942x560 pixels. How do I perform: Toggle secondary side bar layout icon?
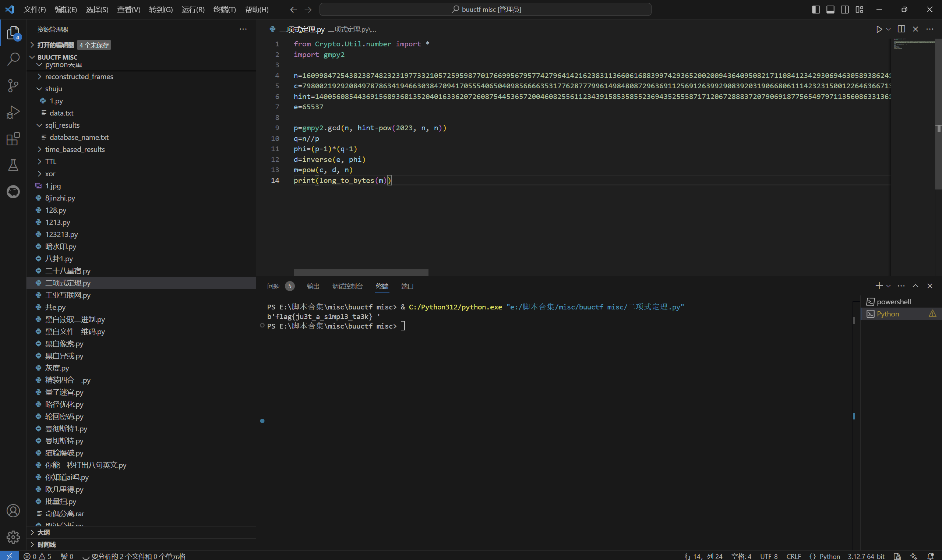(845, 10)
